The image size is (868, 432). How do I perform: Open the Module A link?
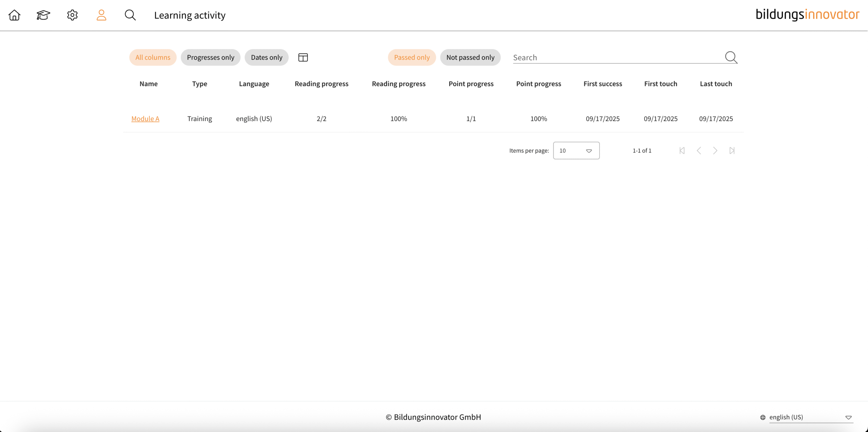coord(145,119)
